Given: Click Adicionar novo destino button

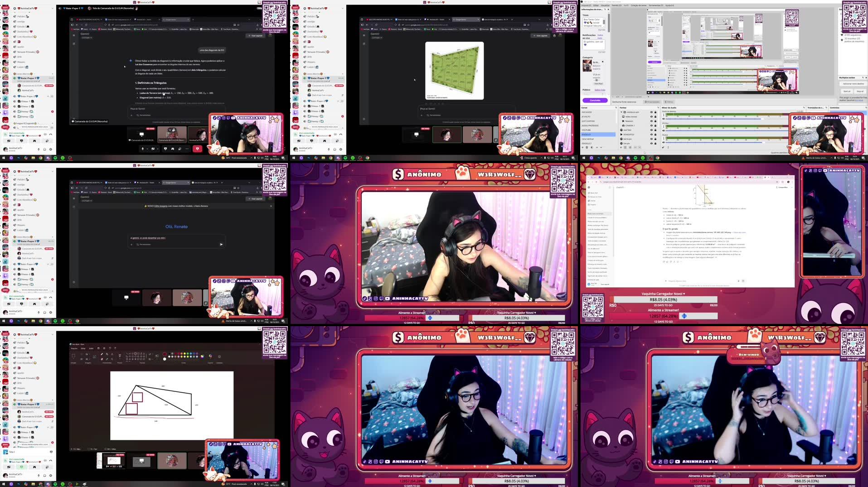Looking at the screenshot, I should (x=853, y=84).
